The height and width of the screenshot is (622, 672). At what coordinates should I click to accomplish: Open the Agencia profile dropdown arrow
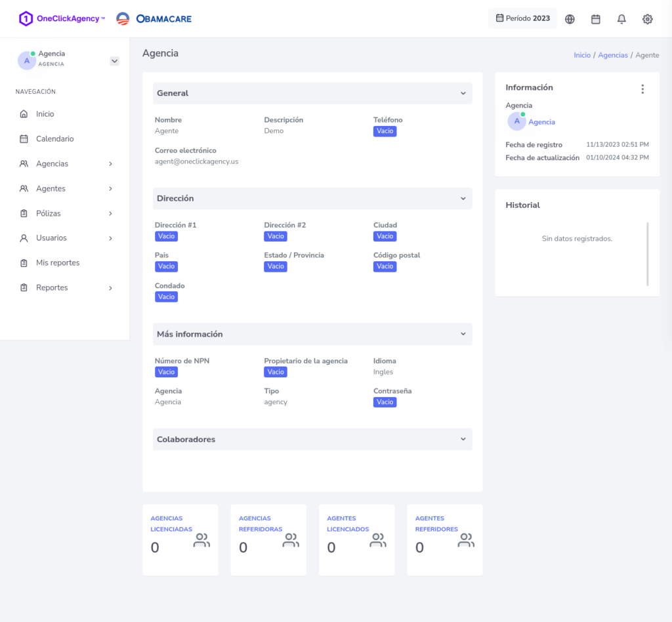[114, 61]
